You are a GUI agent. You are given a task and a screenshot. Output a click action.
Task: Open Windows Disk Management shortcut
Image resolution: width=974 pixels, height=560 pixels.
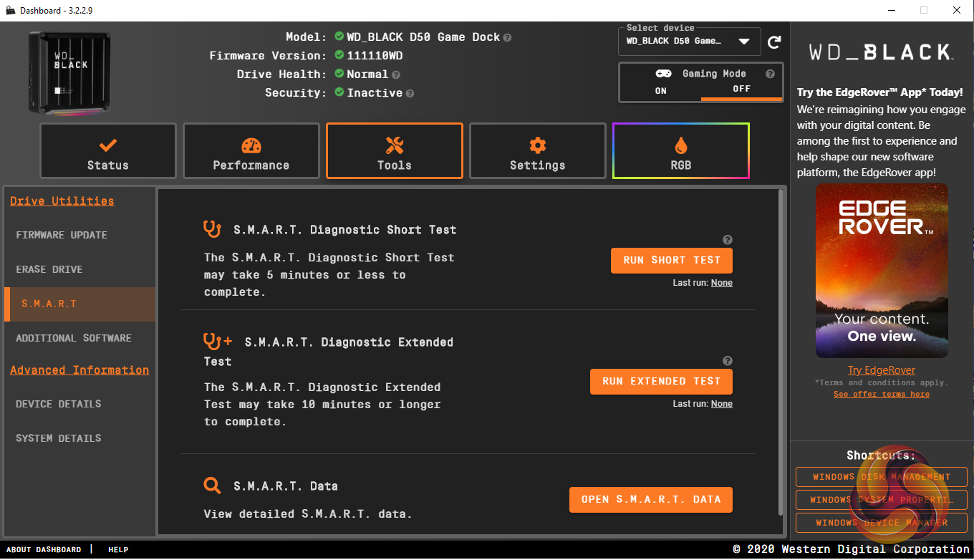(882, 477)
